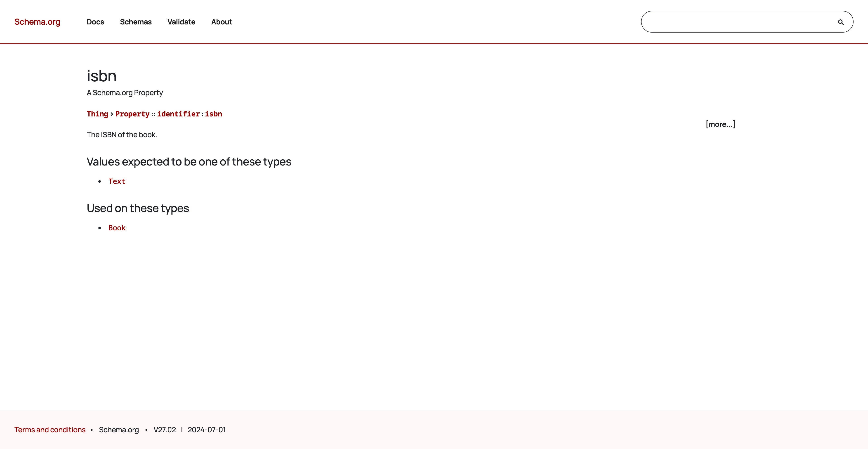Click Thing in the breadcrumb
Viewport: 868px width, 449px height.
click(97, 114)
